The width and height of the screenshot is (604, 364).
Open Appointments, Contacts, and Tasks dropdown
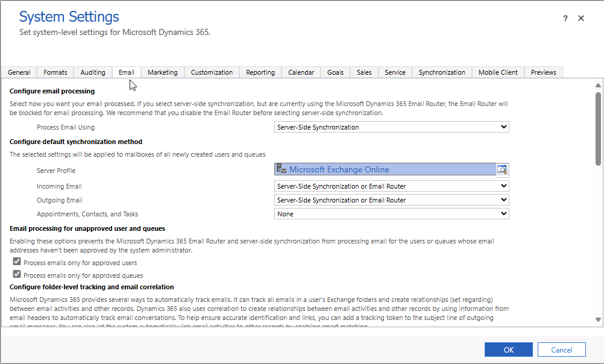391,214
